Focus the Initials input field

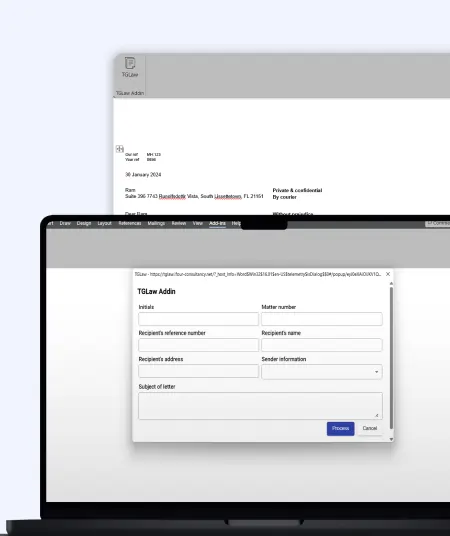pyautogui.click(x=198, y=319)
